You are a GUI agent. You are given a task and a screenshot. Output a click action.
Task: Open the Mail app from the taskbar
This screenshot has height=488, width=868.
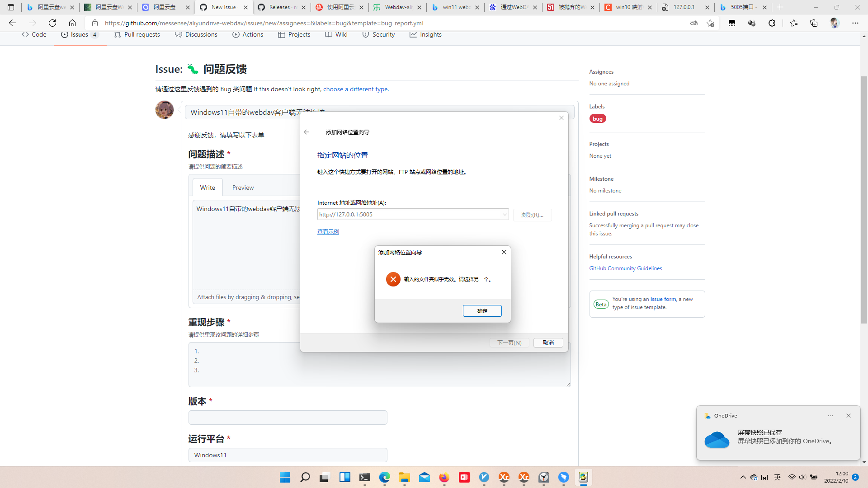point(425,477)
